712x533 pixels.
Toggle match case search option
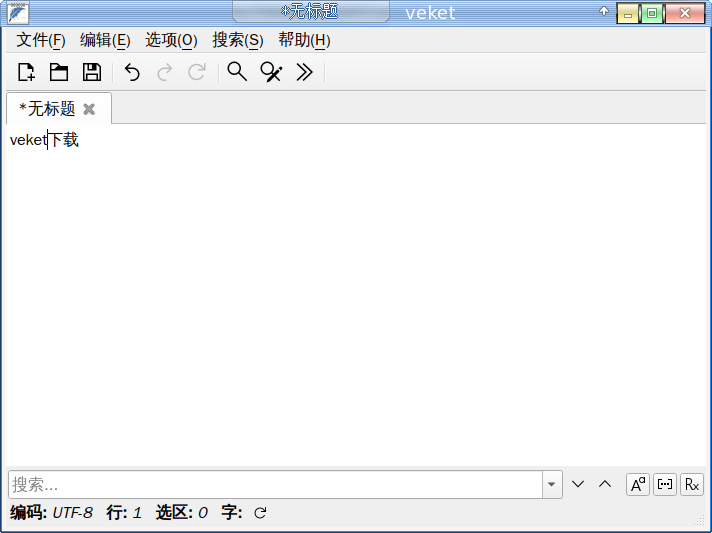point(638,484)
